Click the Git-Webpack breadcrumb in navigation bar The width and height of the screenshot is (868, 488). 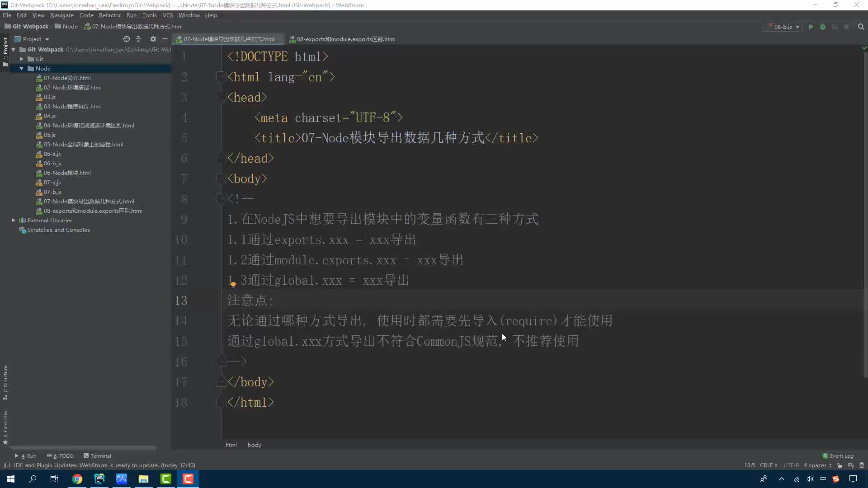pyautogui.click(x=27, y=27)
